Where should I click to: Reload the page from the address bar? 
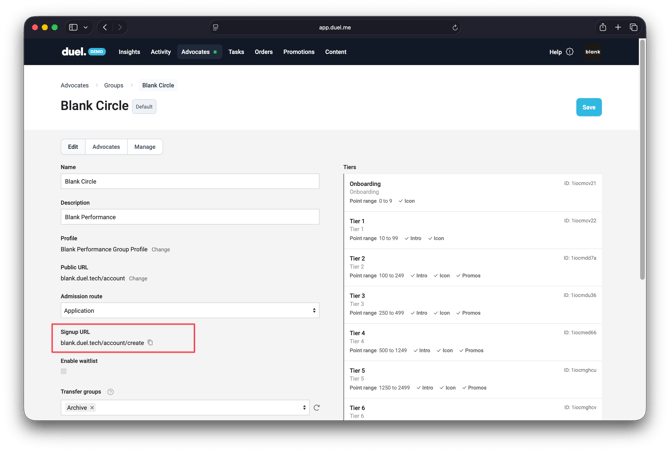point(455,28)
